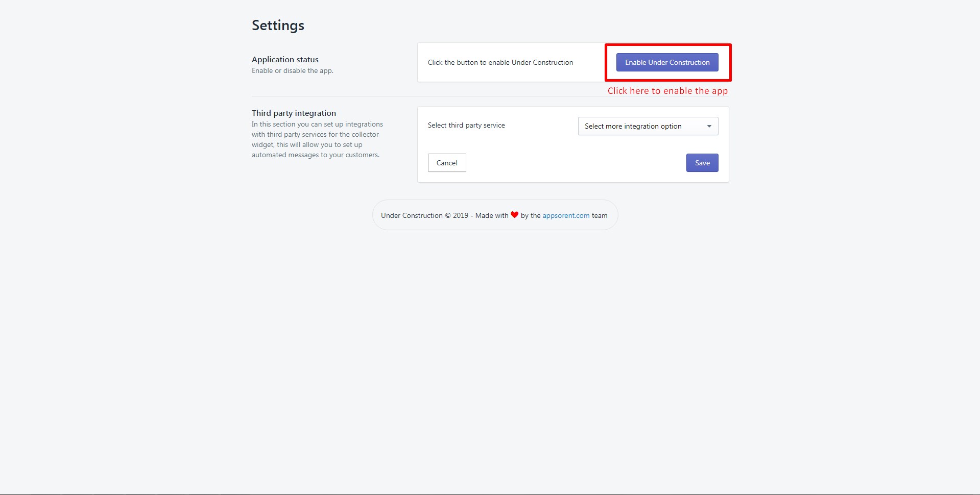Visit the appsorent.com link
Image resolution: width=980 pixels, height=495 pixels.
(565, 215)
